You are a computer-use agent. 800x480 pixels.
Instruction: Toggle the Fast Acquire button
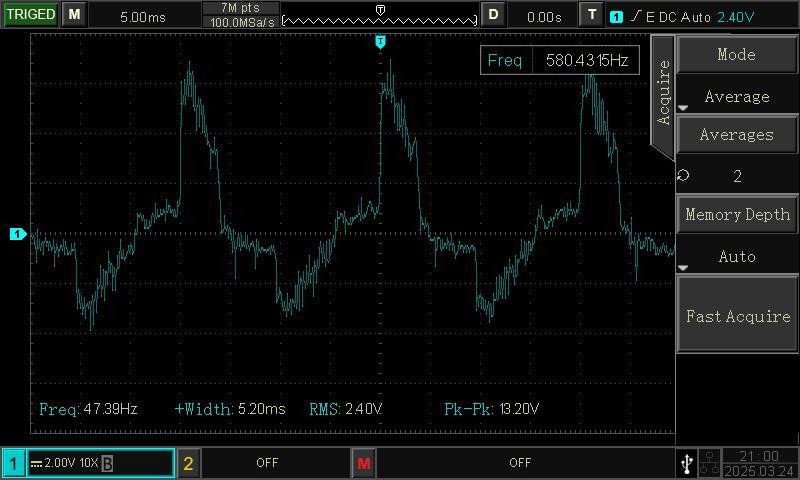tap(738, 314)
